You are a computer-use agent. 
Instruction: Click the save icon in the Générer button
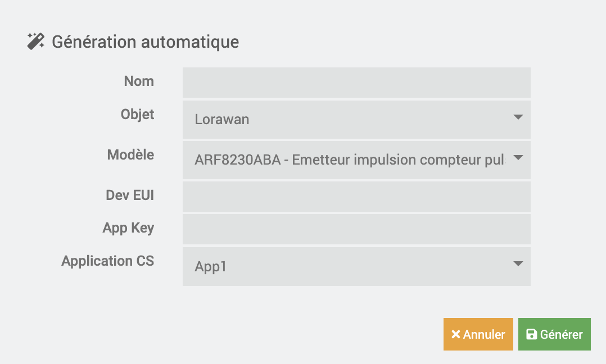[x=531, y=334]
